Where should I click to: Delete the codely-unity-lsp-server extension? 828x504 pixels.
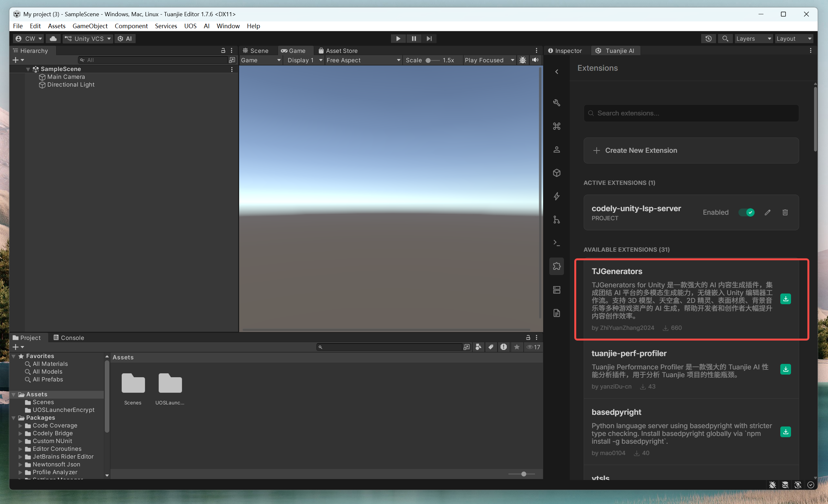tap(785, 212)
